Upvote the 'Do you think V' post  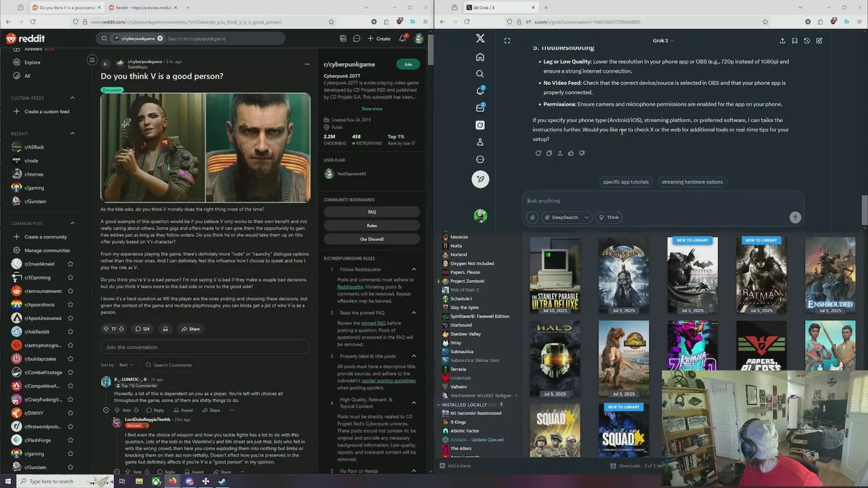pos(106,329)
